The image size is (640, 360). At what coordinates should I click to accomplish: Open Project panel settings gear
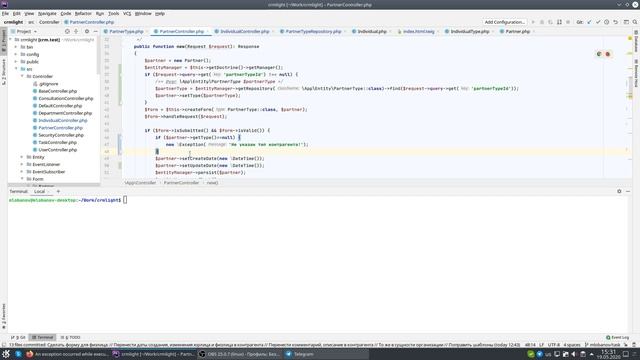(x=87, y=31)
